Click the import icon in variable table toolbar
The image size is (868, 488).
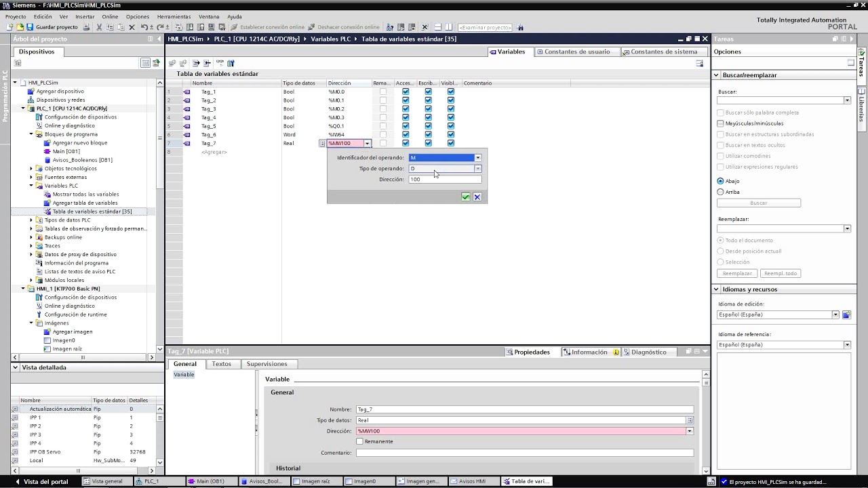208,63
